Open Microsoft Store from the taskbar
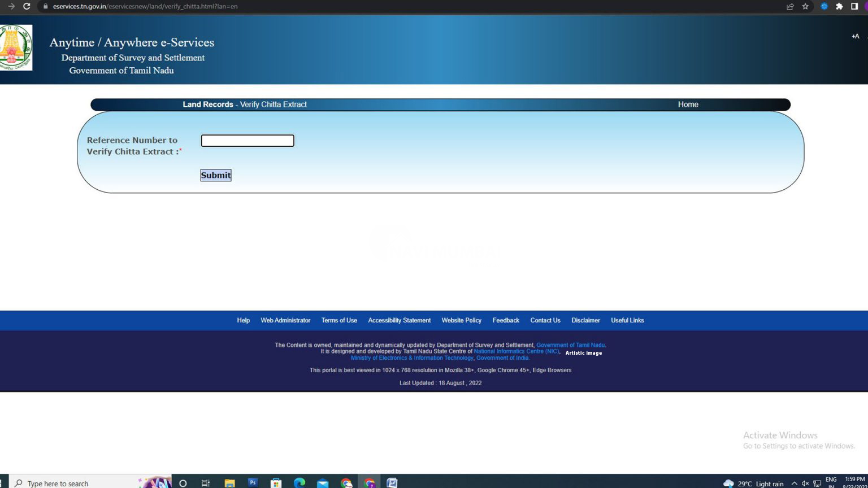The width and height of the screenshot is (868, 488). (276, 483)
